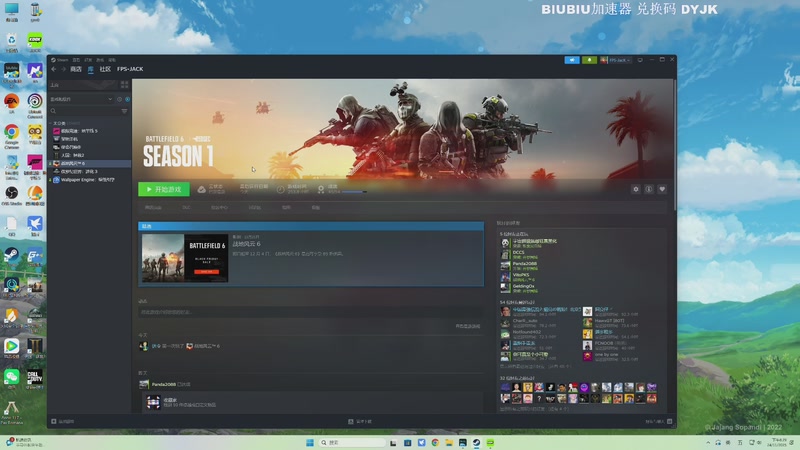Click the taskbar search box
Viewport: 800px width, 450px height.
pyautogui.click(x=352, y=442)
